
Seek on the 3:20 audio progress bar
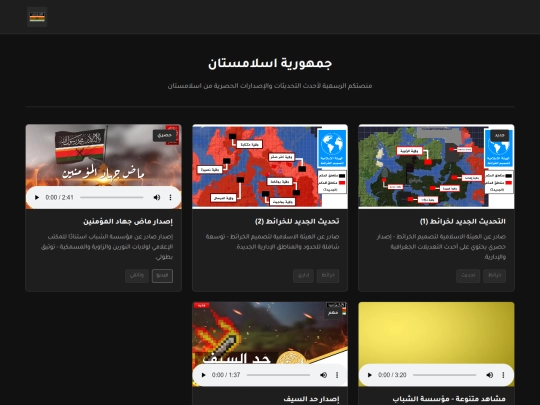[445, 375]
